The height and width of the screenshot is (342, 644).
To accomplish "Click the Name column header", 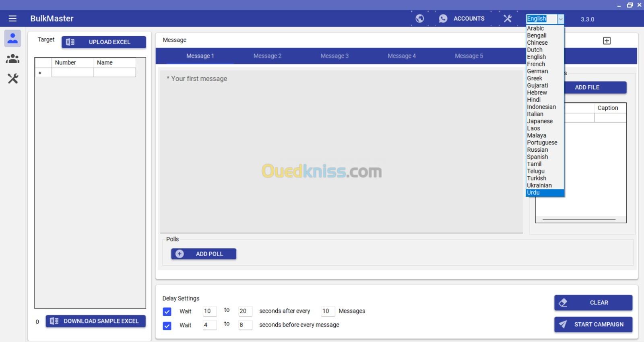I will tap(115, 62).
